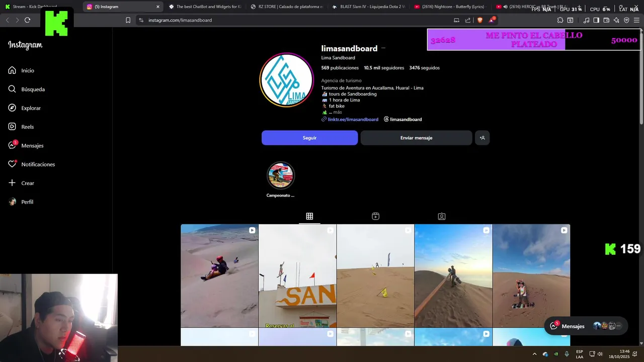Open Brave Rewards triangle icon

pos(492,20)
